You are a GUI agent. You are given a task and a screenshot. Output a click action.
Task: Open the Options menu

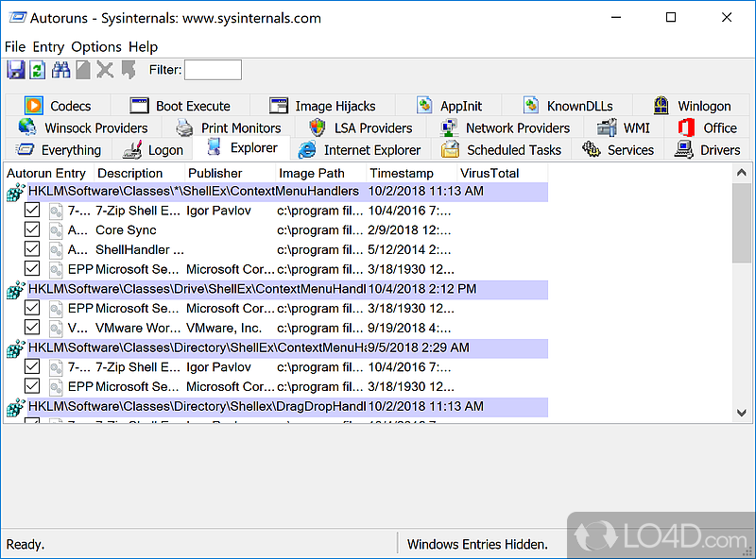point(95,46)
